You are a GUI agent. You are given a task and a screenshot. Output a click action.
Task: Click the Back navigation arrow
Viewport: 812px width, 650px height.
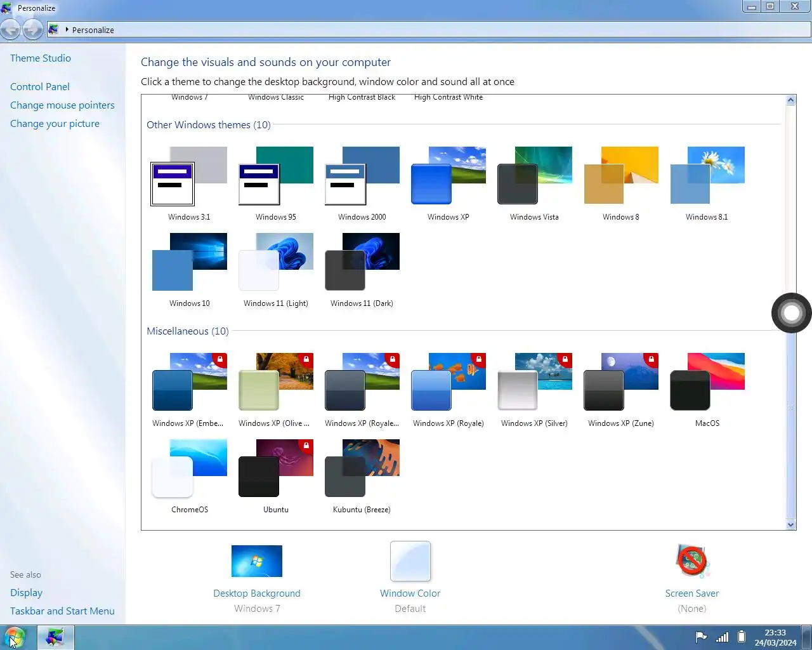11,29
